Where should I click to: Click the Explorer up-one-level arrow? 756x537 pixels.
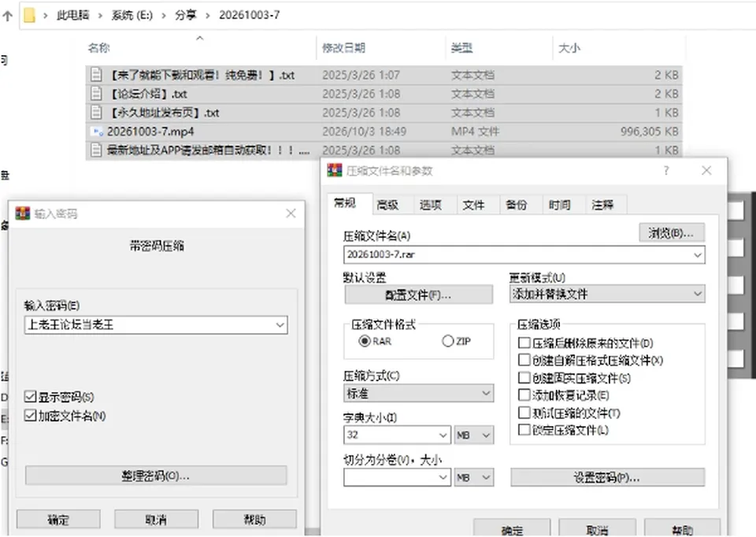click(7, 16)
